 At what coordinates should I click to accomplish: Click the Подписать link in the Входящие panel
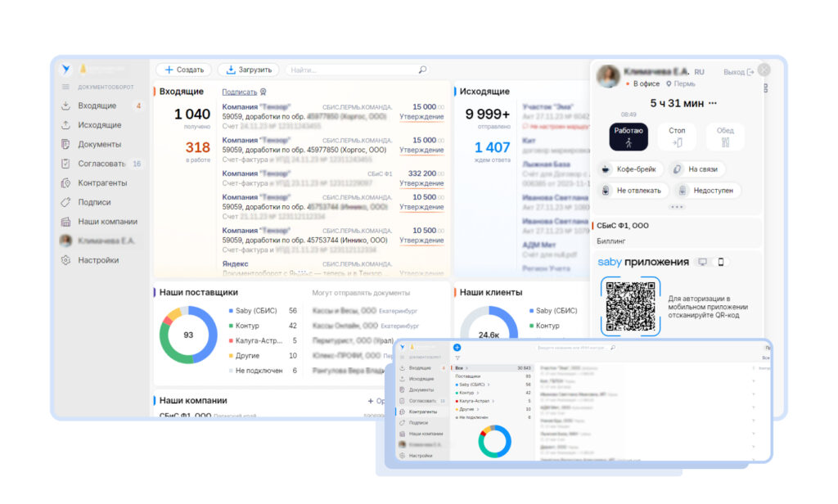tap(239, 92)
